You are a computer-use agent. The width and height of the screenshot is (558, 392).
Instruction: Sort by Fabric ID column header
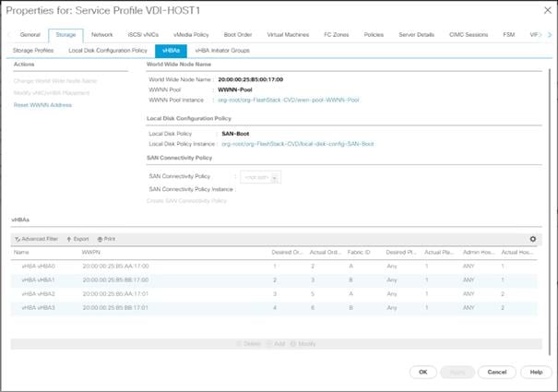[x=359, y=252]
